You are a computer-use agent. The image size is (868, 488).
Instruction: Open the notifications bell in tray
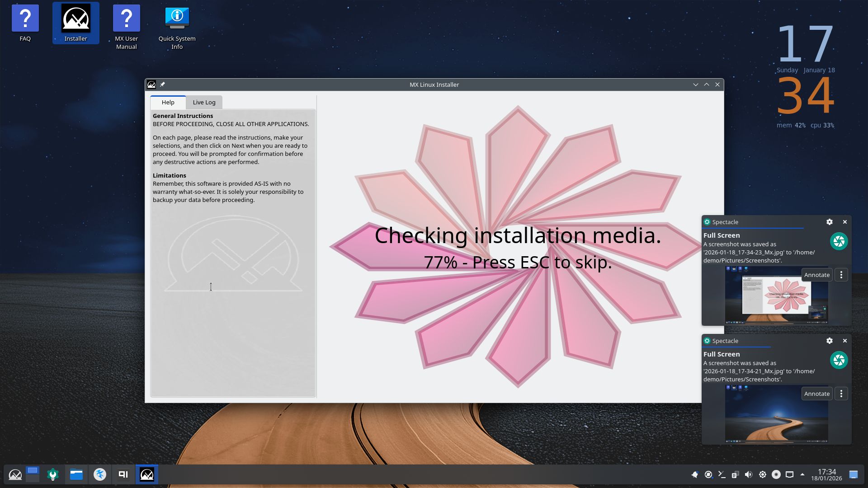tap(695, 474)
